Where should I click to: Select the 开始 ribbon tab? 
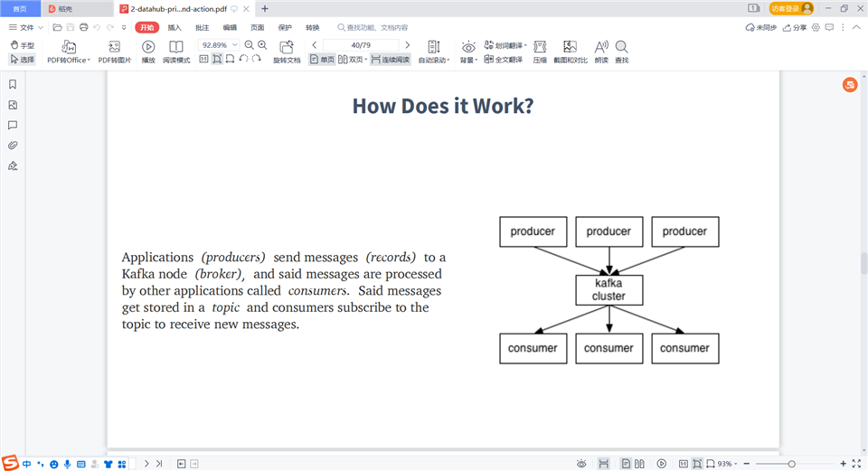[x=146, y=27]
